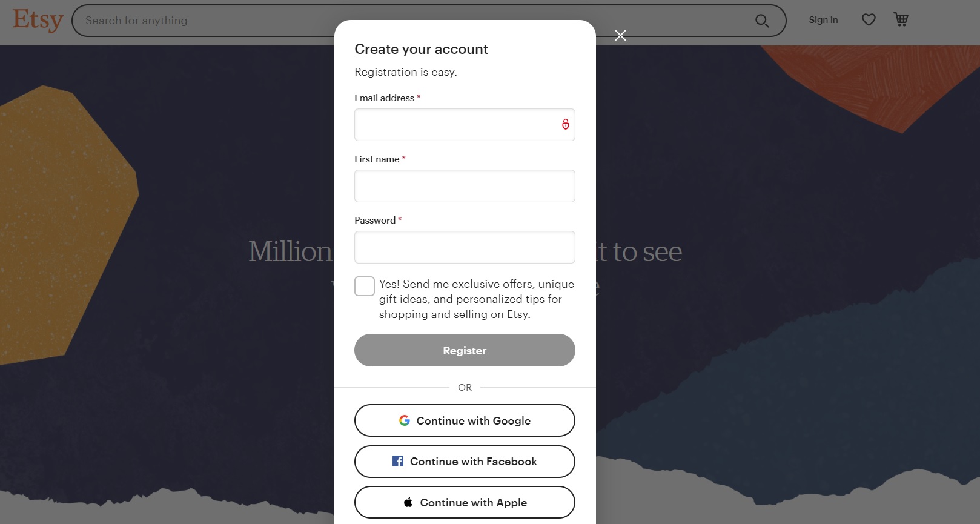Click the "Password" field label

(375, 221)
